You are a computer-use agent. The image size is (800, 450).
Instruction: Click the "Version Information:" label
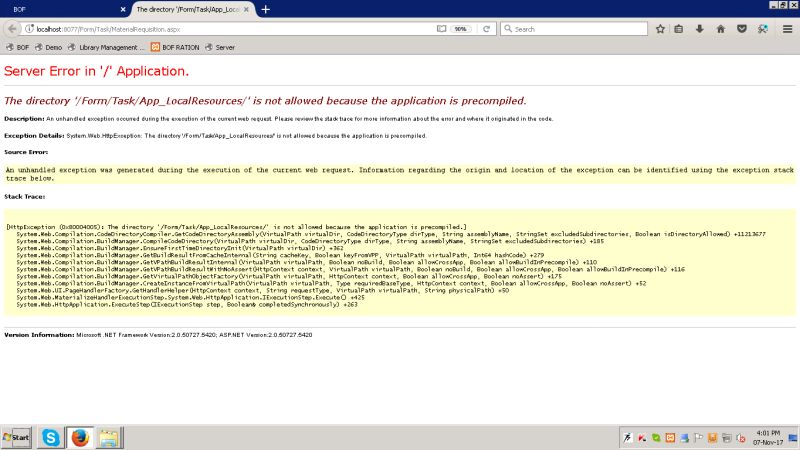tap(39, 335)
